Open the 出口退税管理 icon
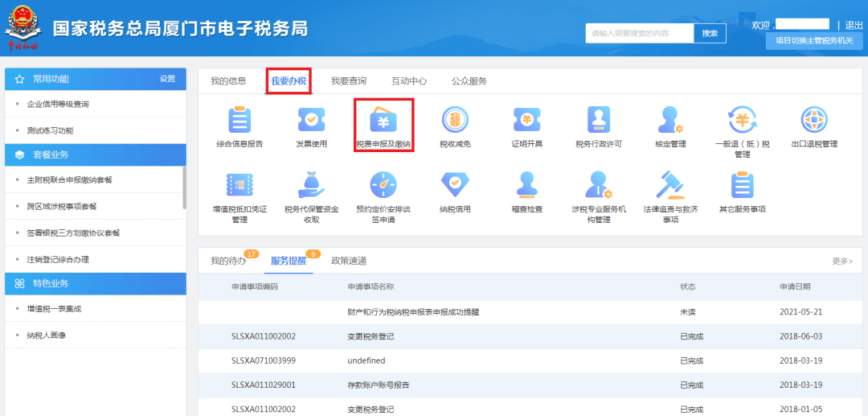This screenshot has height=416, width=868. 813,121
